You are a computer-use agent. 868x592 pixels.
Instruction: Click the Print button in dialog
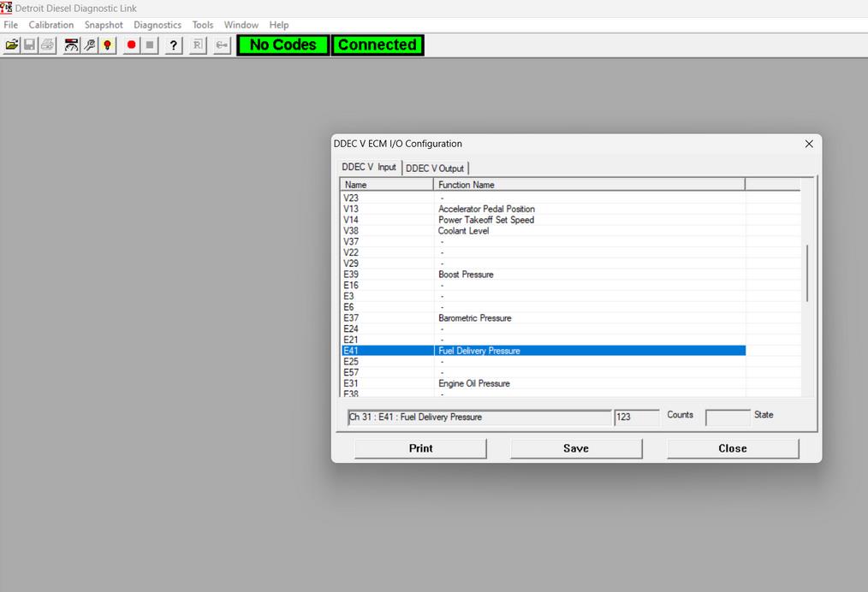point(420,448)
